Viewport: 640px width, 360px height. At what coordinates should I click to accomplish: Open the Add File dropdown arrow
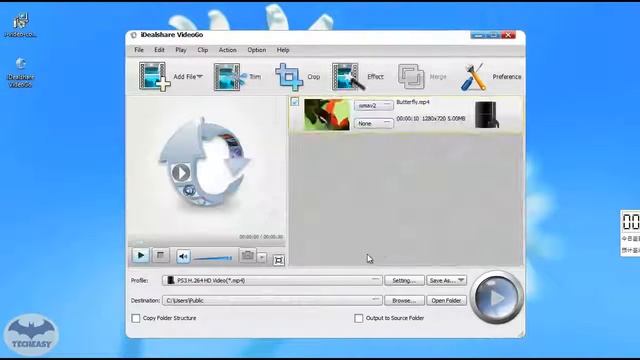coord(200,77)
